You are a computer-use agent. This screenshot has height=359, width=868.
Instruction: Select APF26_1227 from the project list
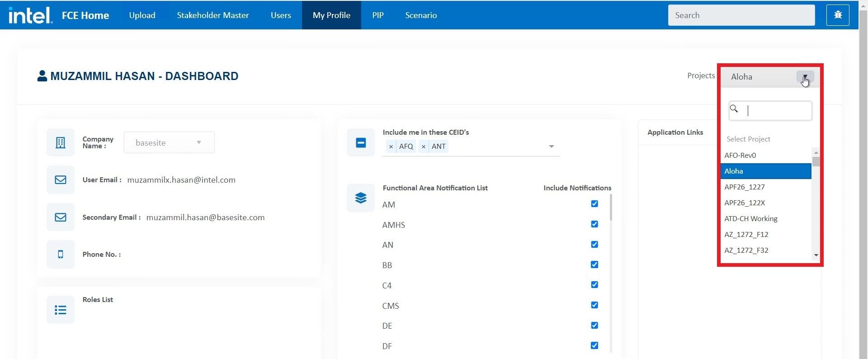pos(744,187)
